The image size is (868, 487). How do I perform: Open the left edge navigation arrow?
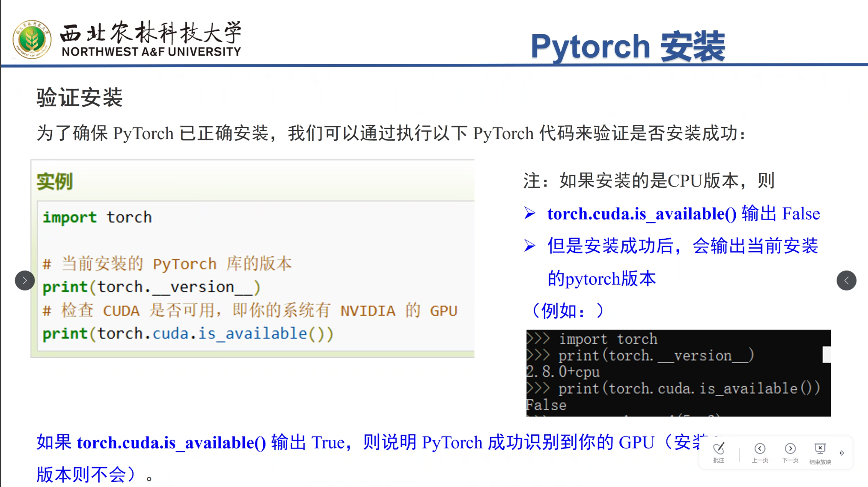[x=25, y=280]
